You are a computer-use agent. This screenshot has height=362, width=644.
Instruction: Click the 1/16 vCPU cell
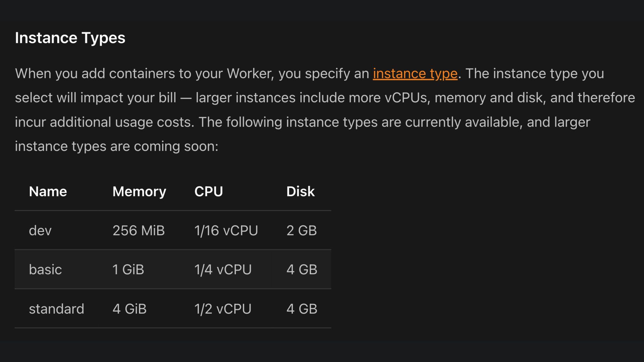(x=226, y=231)
